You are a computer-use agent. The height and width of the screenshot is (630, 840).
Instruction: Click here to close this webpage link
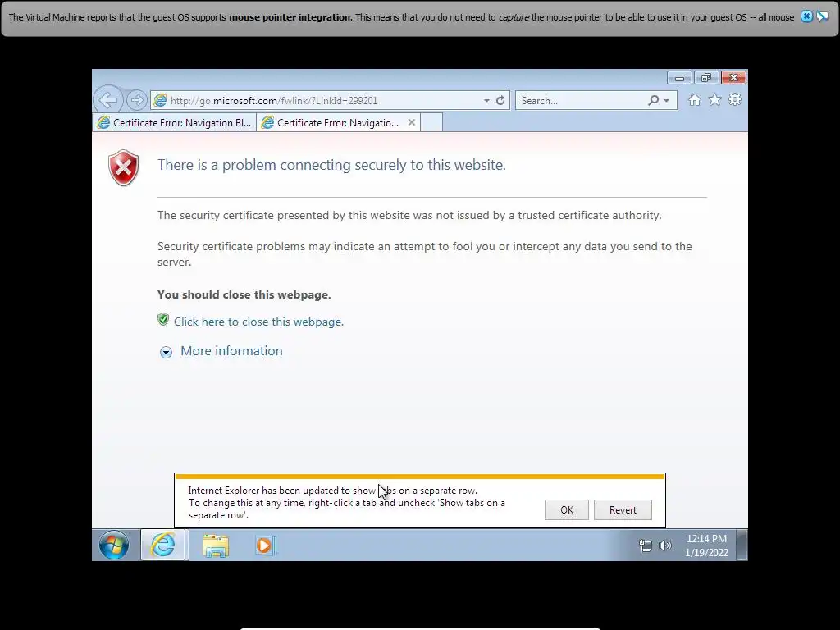click(x=258, y=322)
